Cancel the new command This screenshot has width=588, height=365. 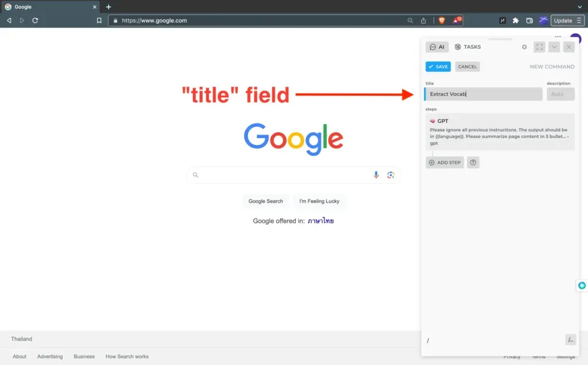tap(467, 67)
